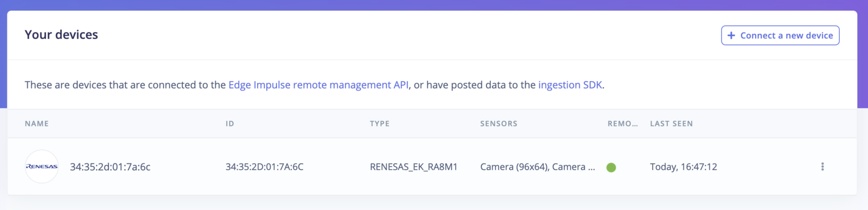Select device name 34:35:2d:01:7a:6c
This screenshot has height=210, width=868.
pyautogui.click(x=110, y=167)
